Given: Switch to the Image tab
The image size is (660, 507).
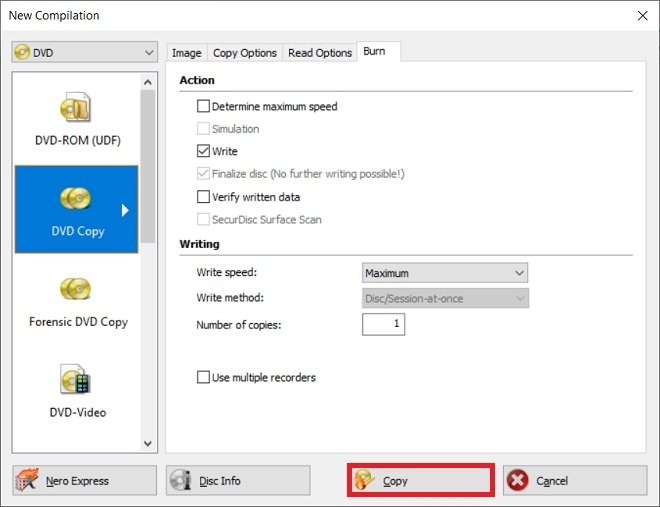Looking at the screenshot, I should point(186,53).
